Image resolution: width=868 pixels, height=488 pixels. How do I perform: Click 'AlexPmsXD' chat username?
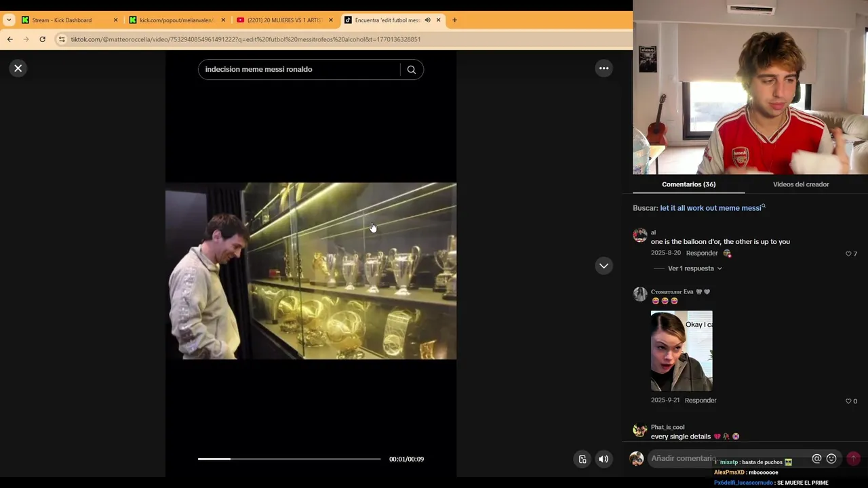click(729, 472)
